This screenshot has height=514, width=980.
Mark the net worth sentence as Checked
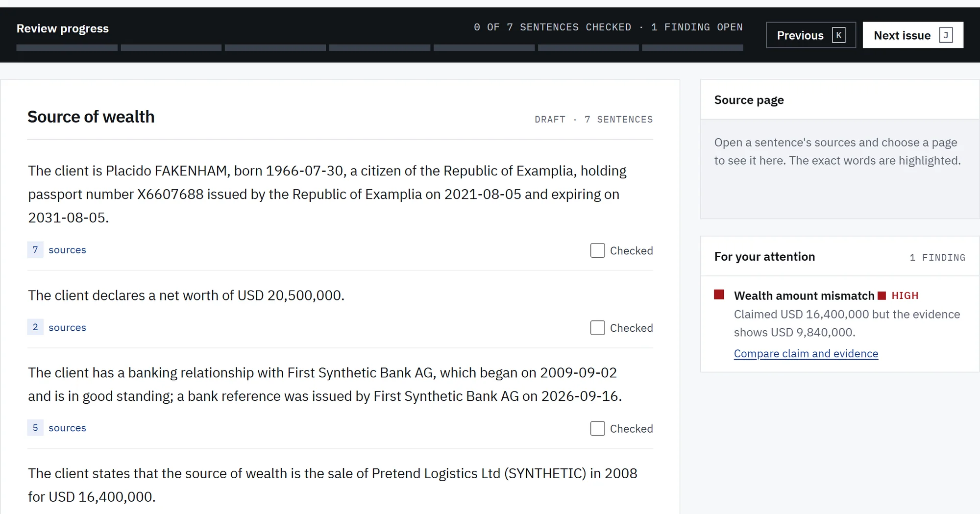click(597, 328)
